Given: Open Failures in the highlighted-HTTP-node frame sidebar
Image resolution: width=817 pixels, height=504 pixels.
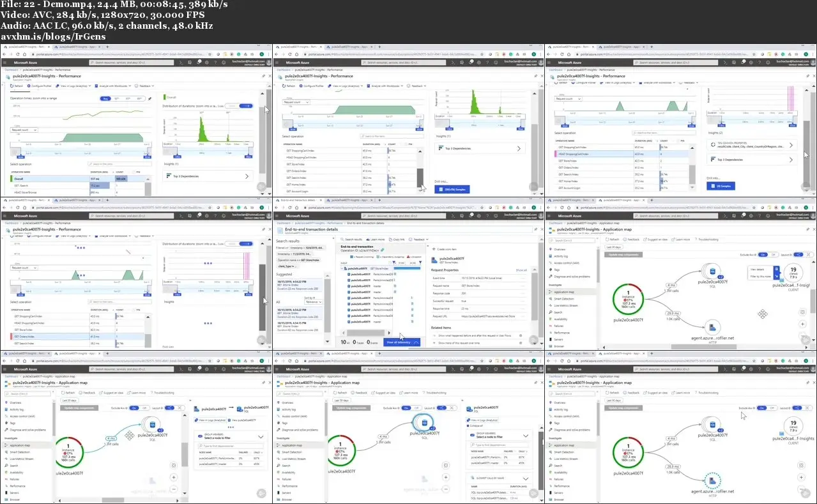Looking at the screenshot, I should (560, 479).
